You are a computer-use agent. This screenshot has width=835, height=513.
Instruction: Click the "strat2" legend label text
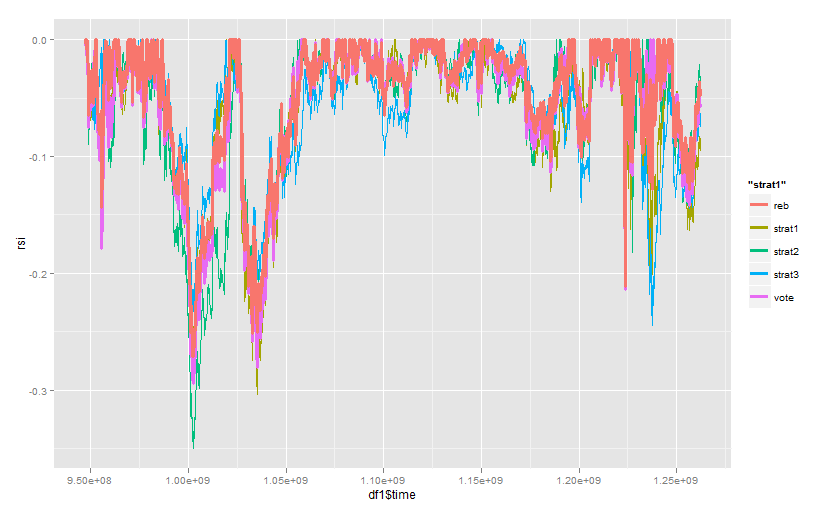787,251
